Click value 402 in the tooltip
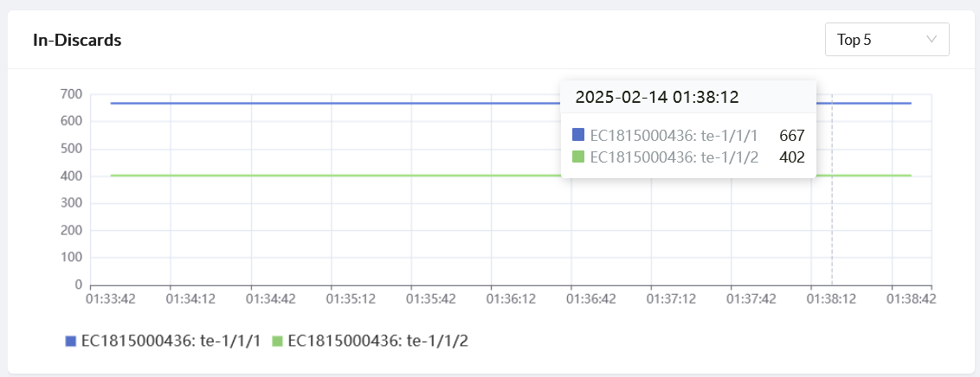Screen dimensions: 980x377 pyautogui.click(x=792, y=157)
